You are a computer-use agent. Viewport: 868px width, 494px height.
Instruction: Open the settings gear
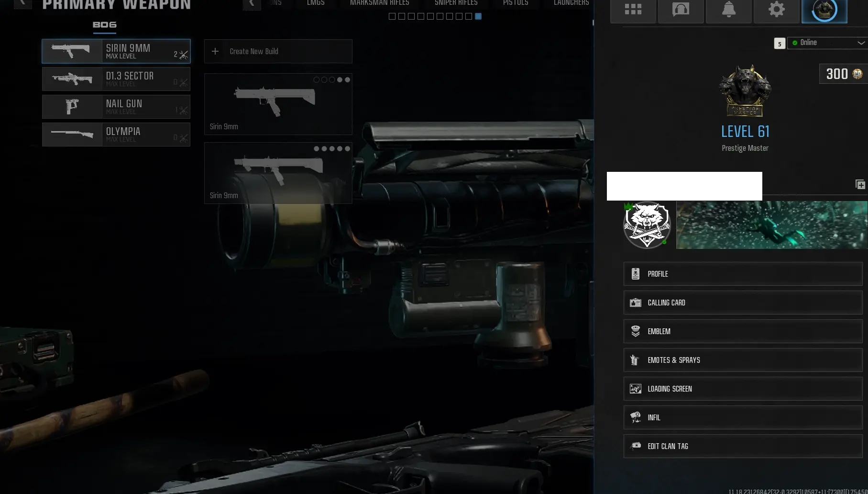click(x=776, y=10)
